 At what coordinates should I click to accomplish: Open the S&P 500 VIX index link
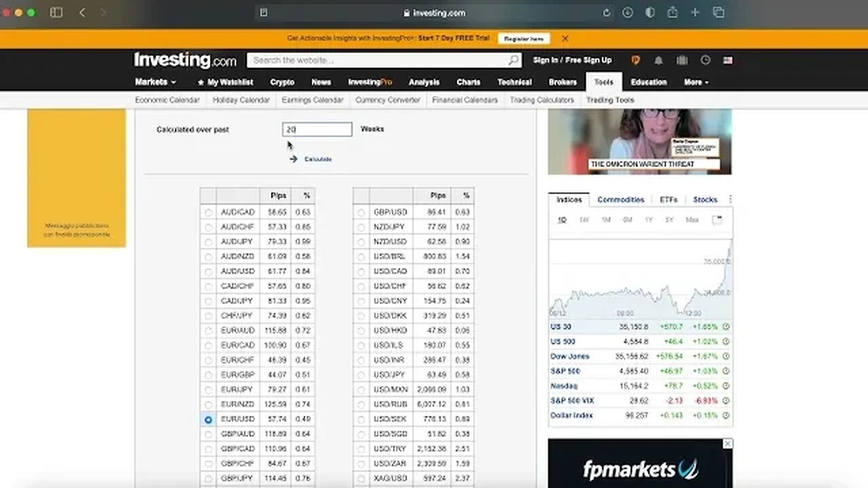click(x=572, y=401)
